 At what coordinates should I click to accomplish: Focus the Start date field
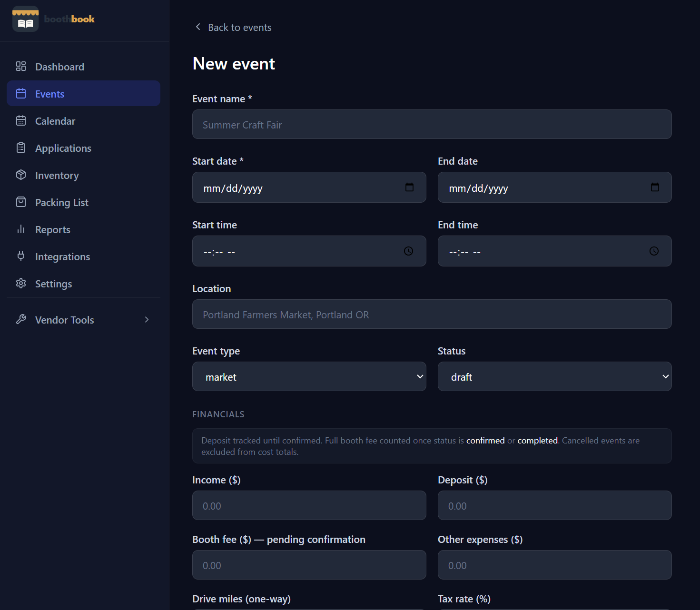309,187
